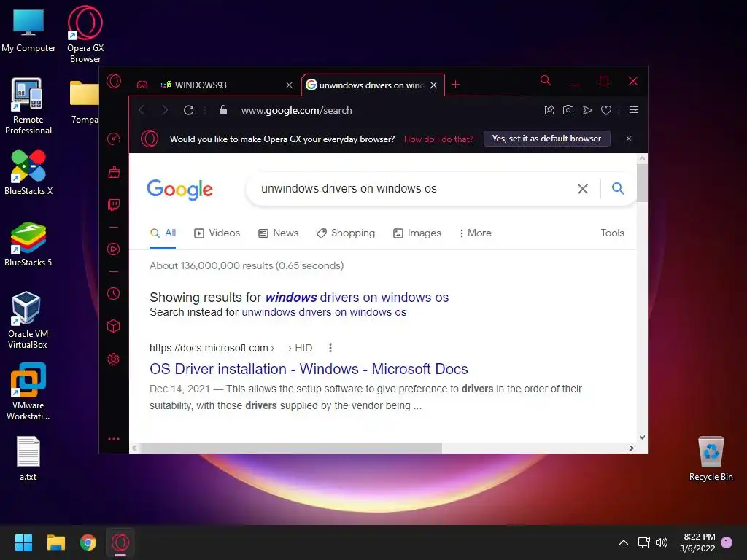
Task: Select Oracle VM VirtualBox desktop icon
Action: [28, 320]
